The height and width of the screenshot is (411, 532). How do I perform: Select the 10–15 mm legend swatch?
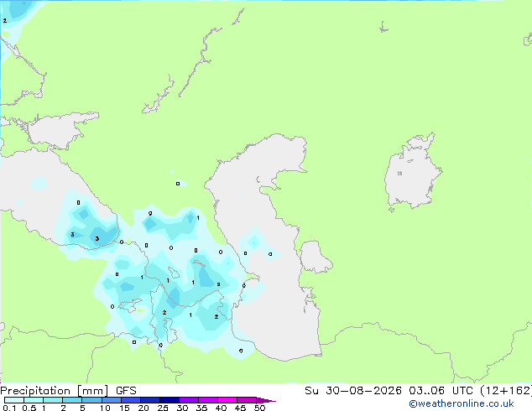point(111,400)
